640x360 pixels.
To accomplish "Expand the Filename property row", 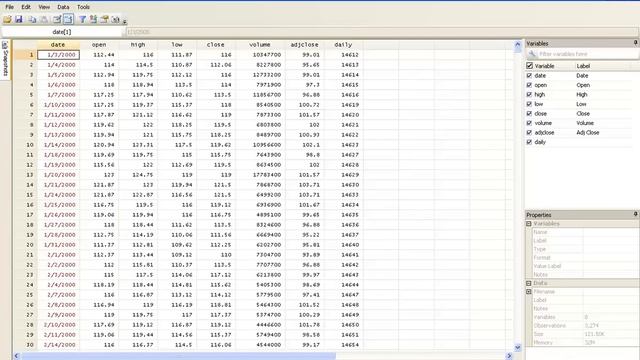I will (x=529, y=291).
